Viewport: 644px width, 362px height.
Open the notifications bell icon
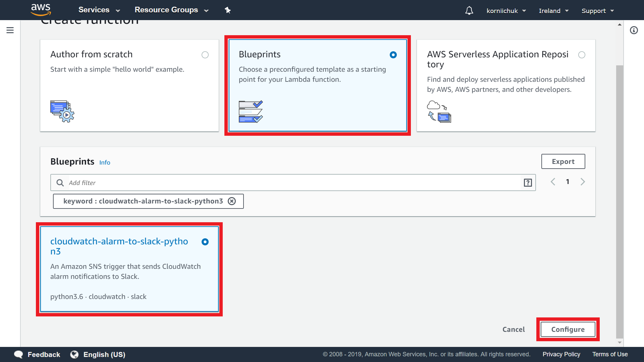point(469,11)
